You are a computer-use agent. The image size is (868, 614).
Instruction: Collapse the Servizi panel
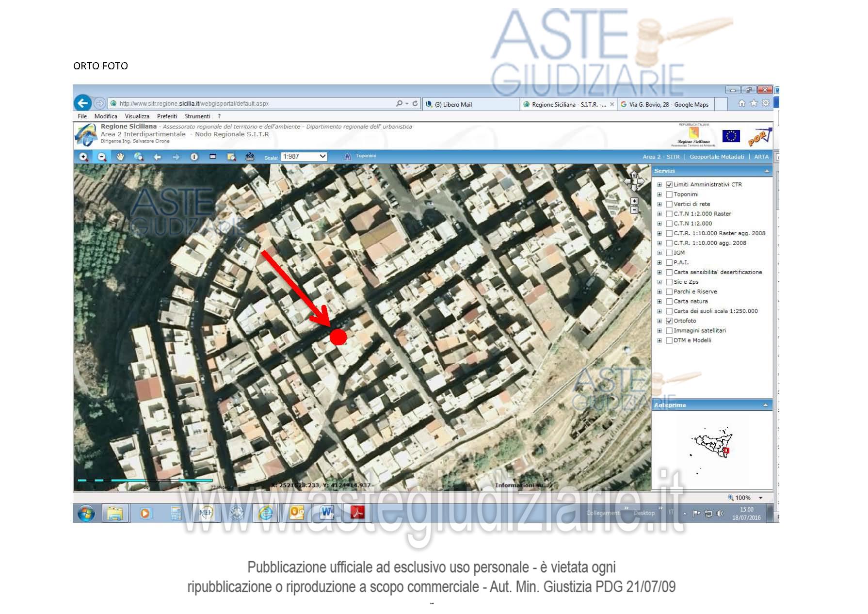pyautogui.click(x=767, y=171)
